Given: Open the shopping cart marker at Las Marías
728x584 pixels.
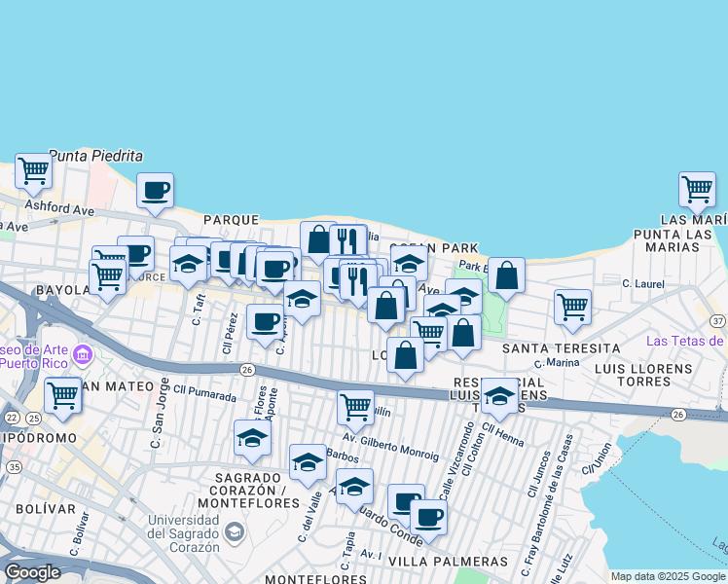Looking at the screenshot, I should coord(698,190).
